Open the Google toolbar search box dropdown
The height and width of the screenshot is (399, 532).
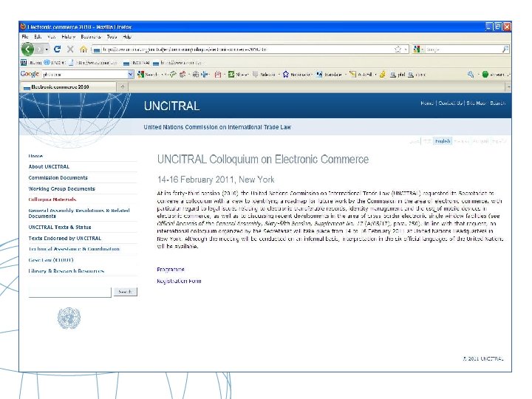tap(131, 75)
